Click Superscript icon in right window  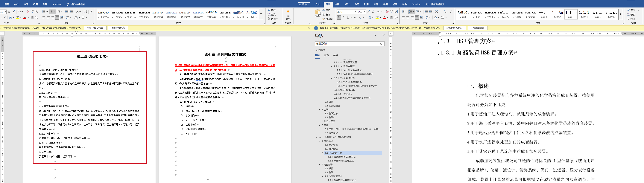(364, 18)
